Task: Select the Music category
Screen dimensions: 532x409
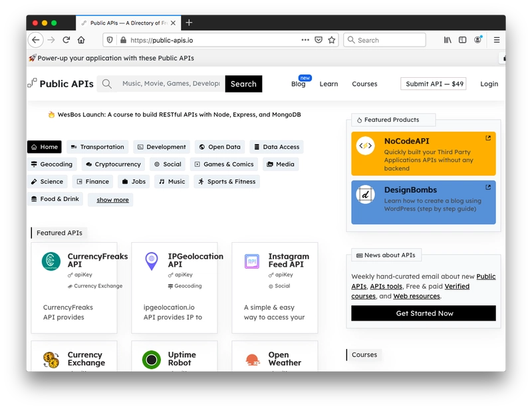Action: click(172, 182)
